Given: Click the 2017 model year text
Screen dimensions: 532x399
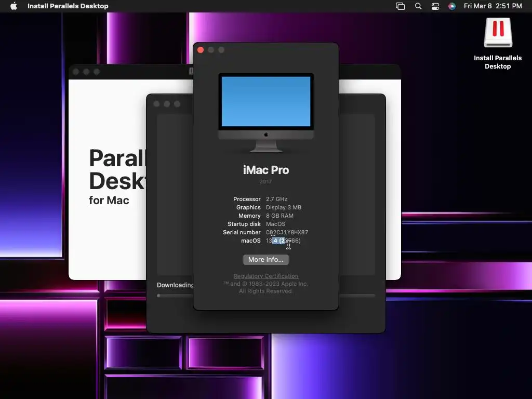Looking at the screenshot, I should (265, 182).
